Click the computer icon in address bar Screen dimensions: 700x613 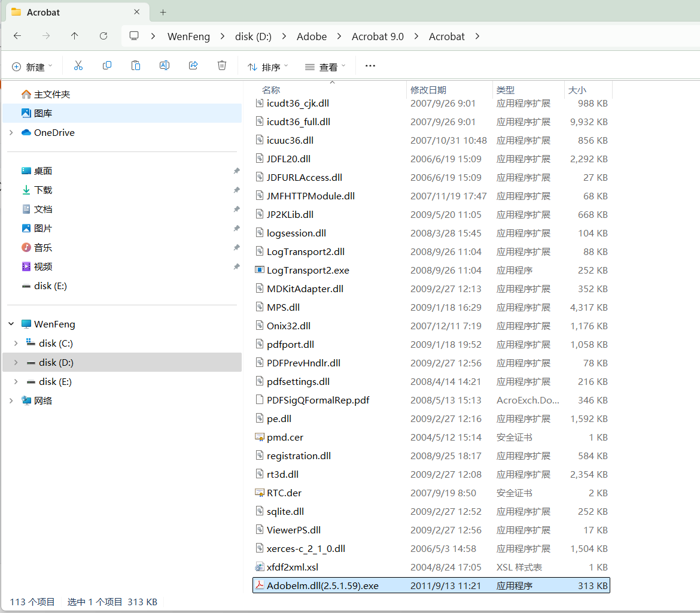pyautogui.click(x=134, y=36)
